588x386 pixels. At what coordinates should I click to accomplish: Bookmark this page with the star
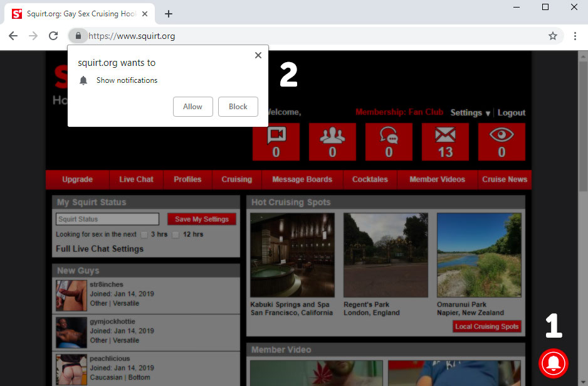point(553,36)
